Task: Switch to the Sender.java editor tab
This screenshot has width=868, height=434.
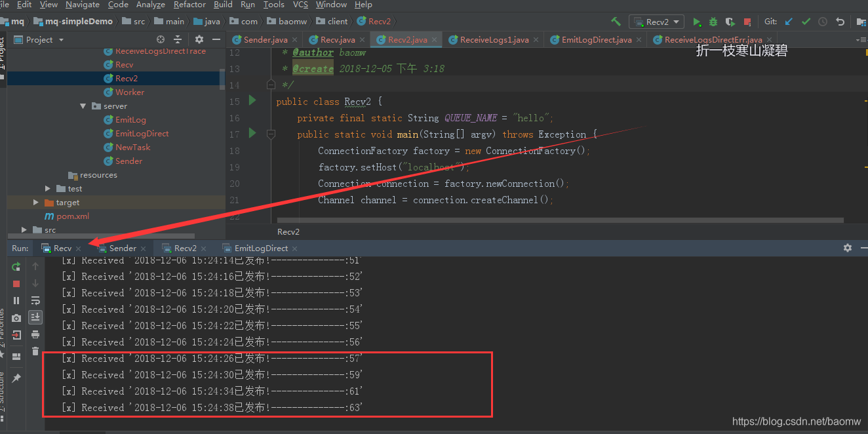Action: (266, 39)
